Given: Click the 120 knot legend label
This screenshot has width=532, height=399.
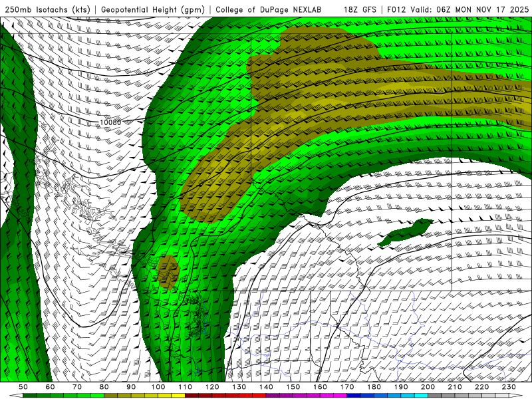Looking at the screenshot, I should [x=212, y=387].
